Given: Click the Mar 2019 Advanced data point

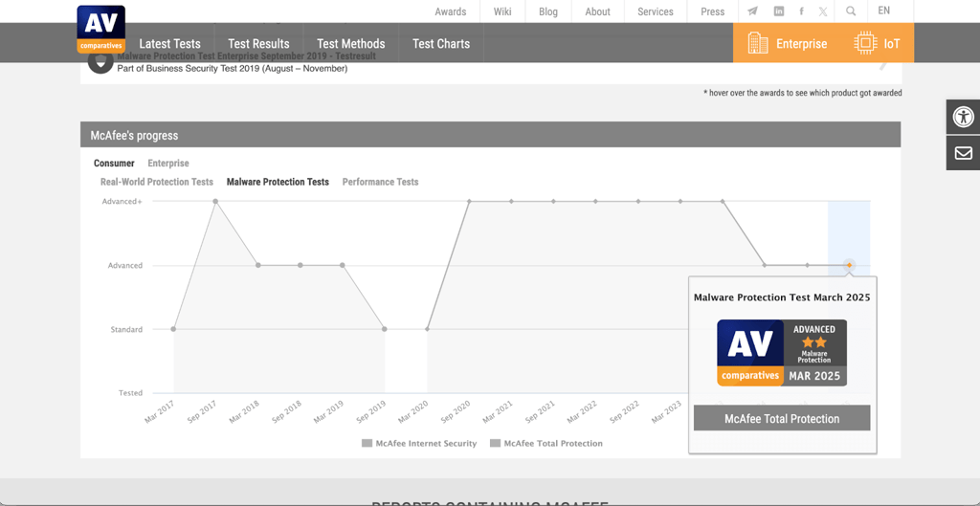Looking at the screenshot, I should (x=343, y=265).
